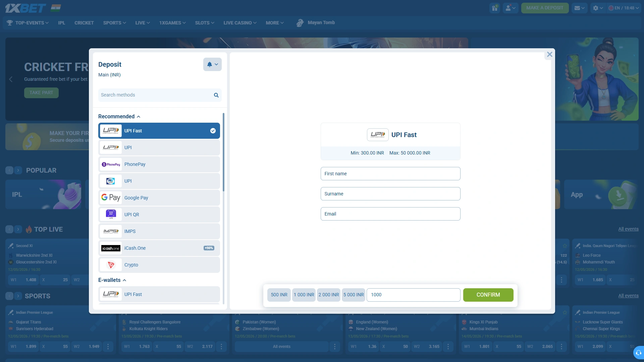Screen dimensions: 644x362
Task: Choose the 1 000 INR preset amount
Action: pos(304,295)
